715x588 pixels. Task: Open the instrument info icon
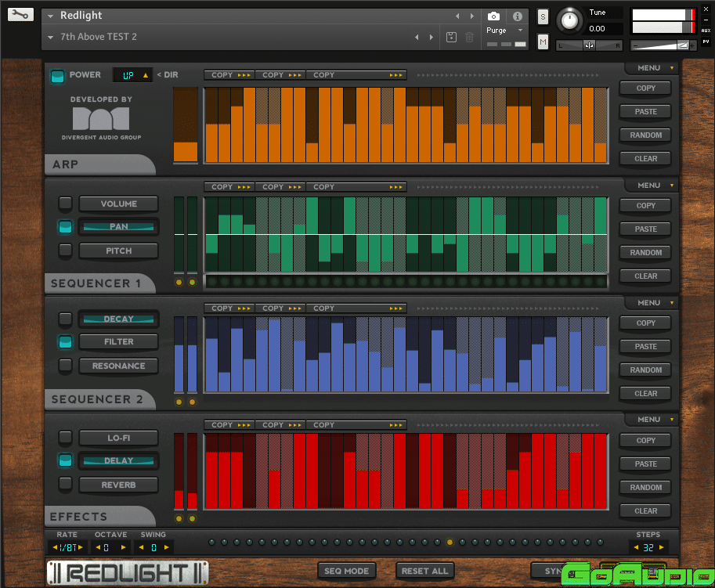[x=517, y=16]
